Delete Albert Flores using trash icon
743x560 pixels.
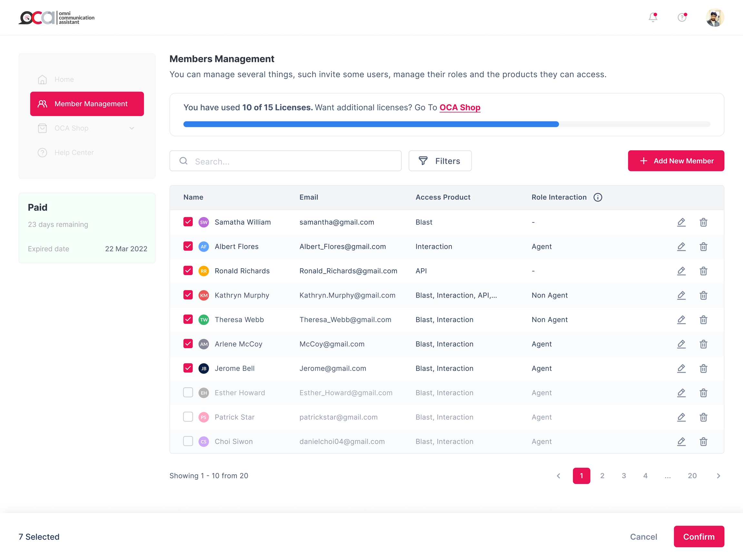tap(703, 247)
